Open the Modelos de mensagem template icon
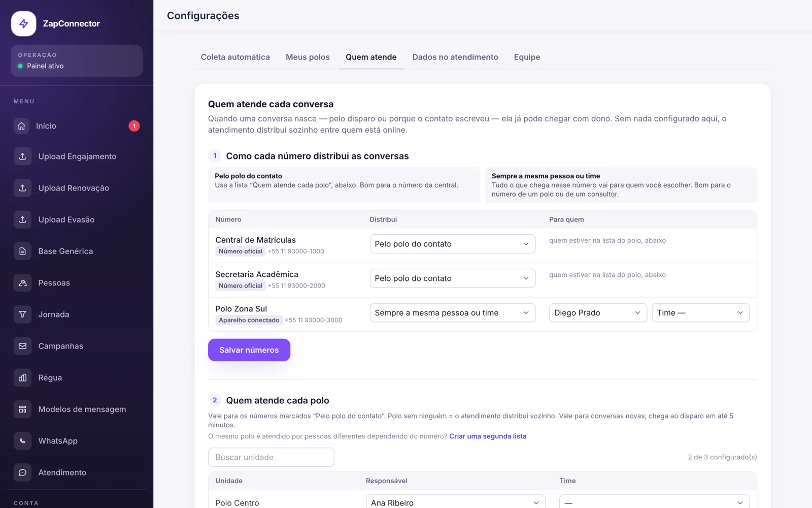812x508 pixels. [22, 409]
